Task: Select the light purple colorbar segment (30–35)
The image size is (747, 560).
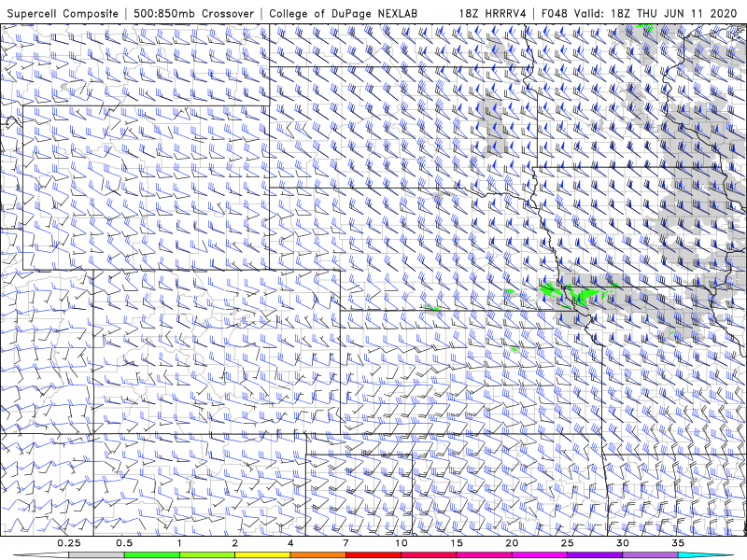Action: tap(650, 555)
